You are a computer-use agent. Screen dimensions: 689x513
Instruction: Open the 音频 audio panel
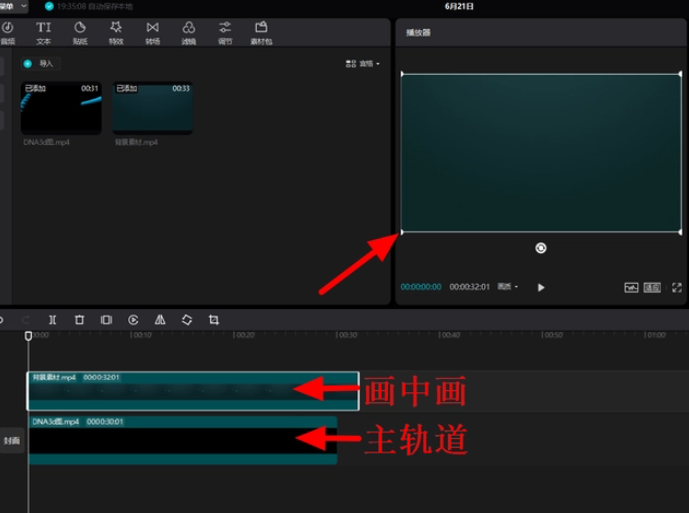(x=7, y=33)
